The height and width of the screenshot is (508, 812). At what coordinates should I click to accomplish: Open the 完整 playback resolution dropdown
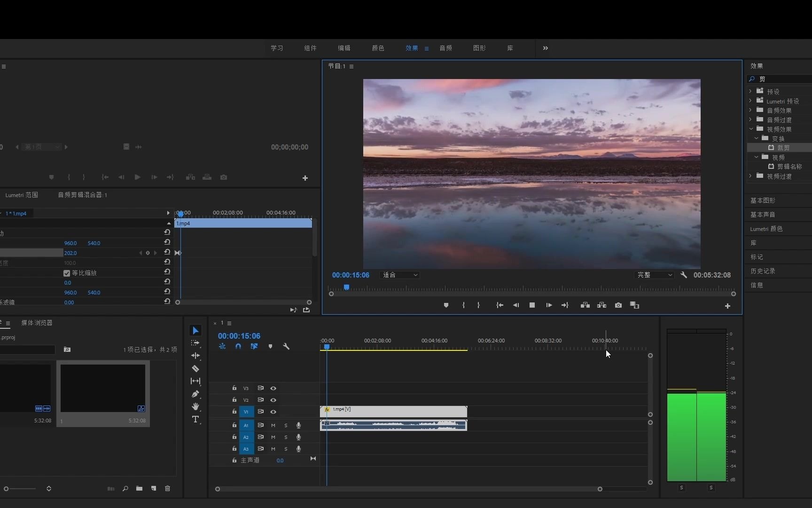click(x=655, y=275)
